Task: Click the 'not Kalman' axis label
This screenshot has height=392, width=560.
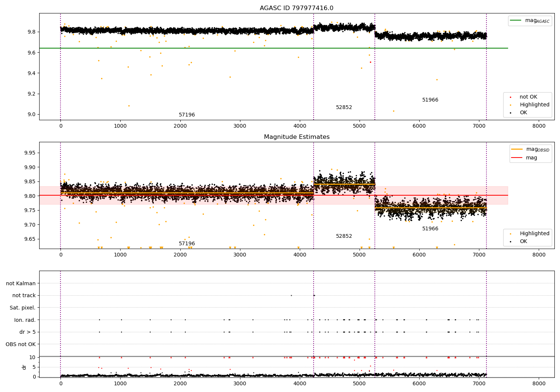Action: click(21, 283)
